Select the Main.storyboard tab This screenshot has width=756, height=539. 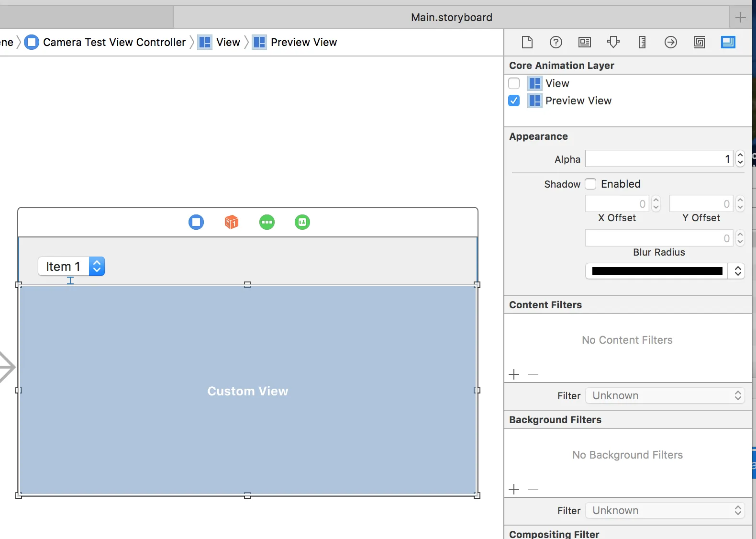[x=451, y=17]
